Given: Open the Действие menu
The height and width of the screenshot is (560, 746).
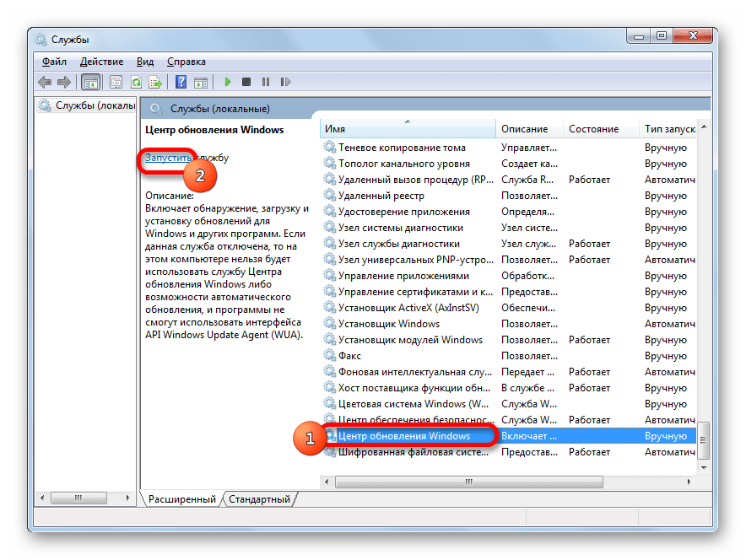Looking at the screenshot, I should pos(101,62).
